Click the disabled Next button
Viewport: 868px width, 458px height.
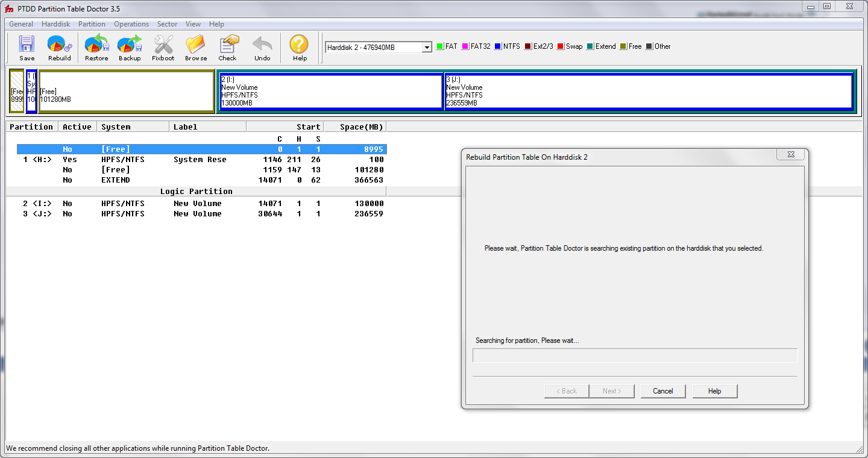point(611,391)
